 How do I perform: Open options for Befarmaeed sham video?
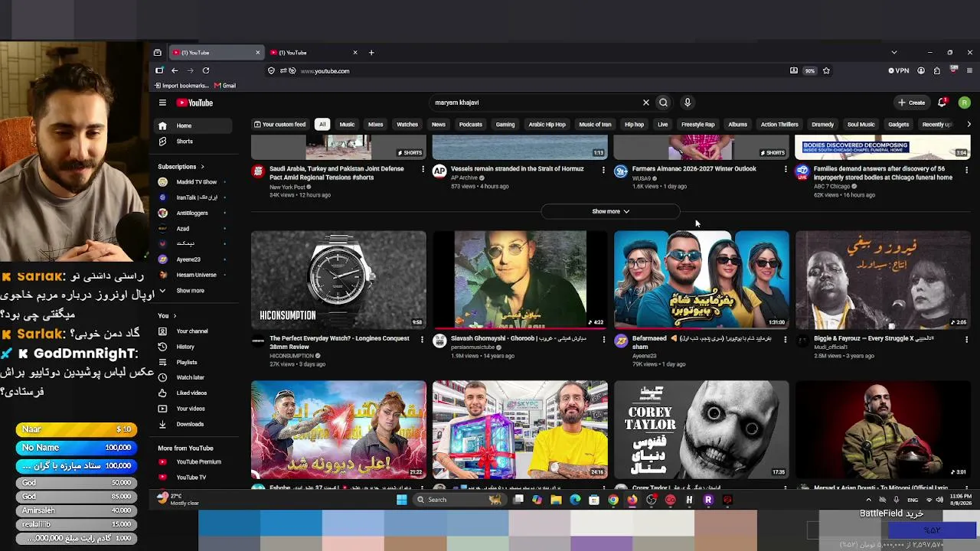785,339
